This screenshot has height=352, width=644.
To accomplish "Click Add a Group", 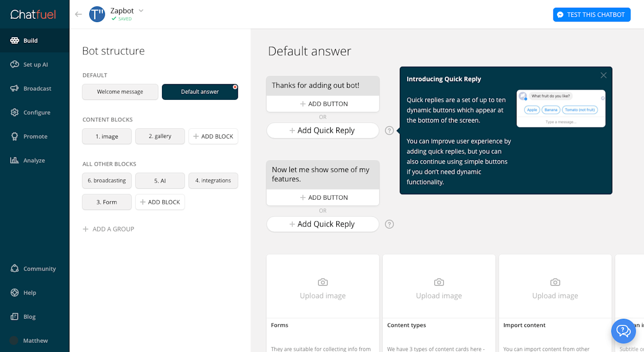I will 109,229.
